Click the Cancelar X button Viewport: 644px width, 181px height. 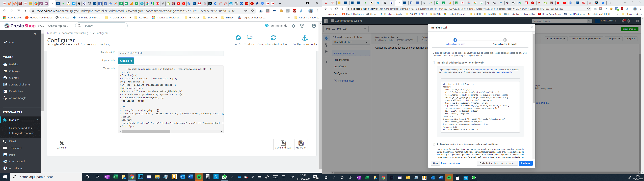62,144
